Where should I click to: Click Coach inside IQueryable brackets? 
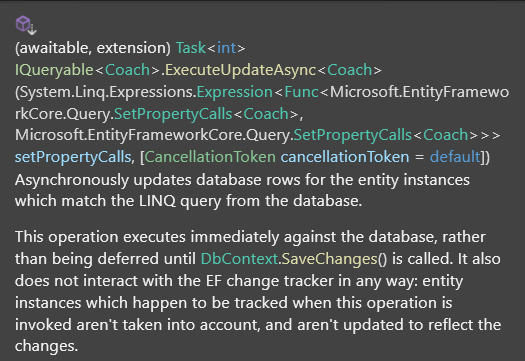127,70
